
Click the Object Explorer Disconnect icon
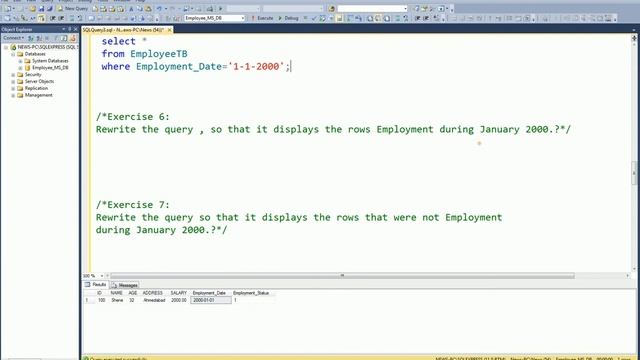click(x=39, y=38)
